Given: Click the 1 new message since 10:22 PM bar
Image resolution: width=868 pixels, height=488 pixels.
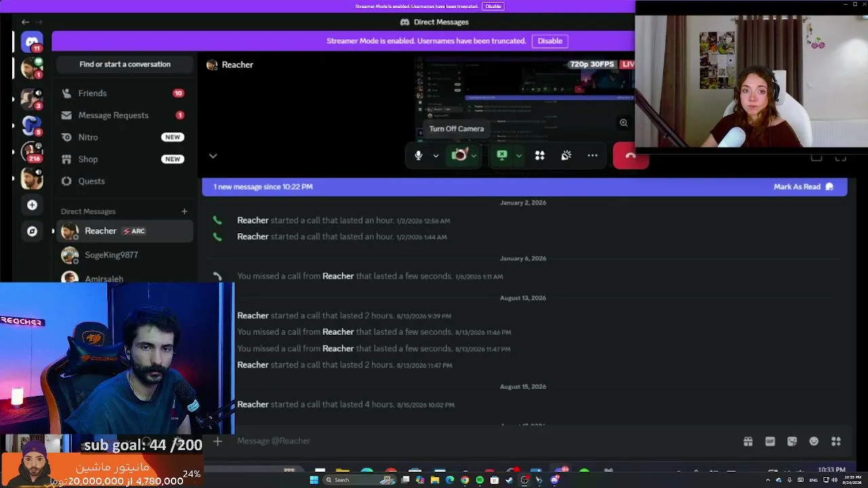Looking at the screenshot, I should [524, 186].
